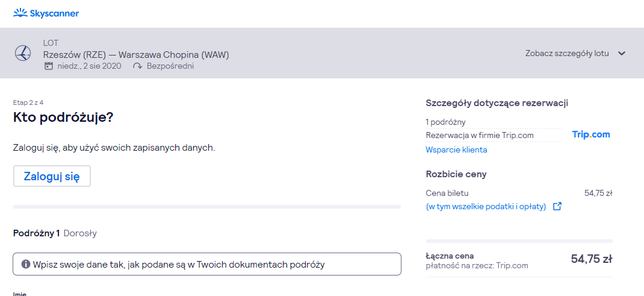Click the Zaloguj się button
This screenshot has height=296, width=644.
pyautogui.click(x=52, y=177)
